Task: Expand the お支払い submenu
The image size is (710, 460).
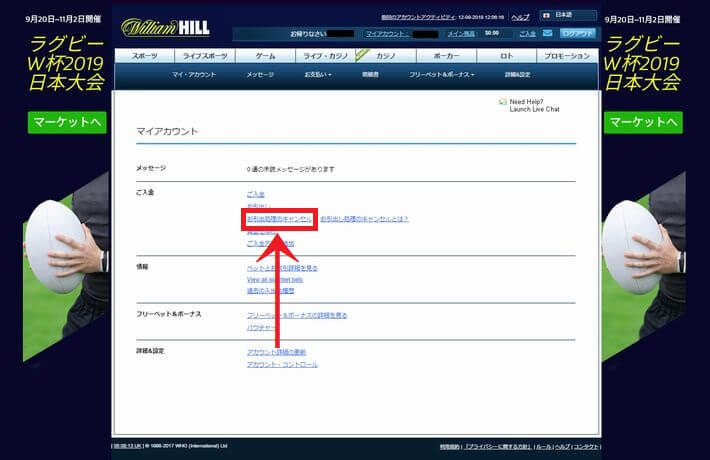Action: [x=318, y=74]
